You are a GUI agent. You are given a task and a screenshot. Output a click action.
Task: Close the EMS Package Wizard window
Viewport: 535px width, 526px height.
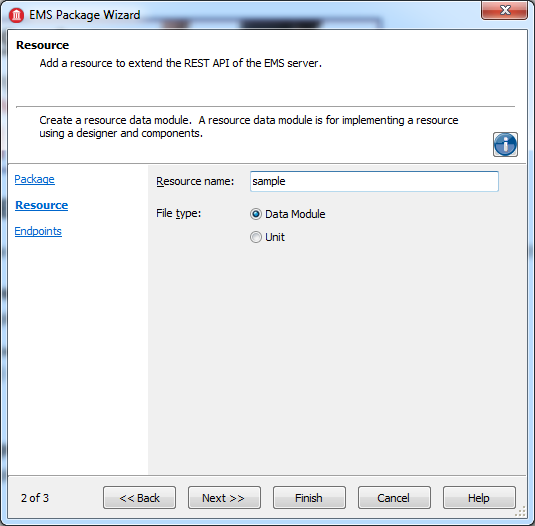(x=505, y=10)
